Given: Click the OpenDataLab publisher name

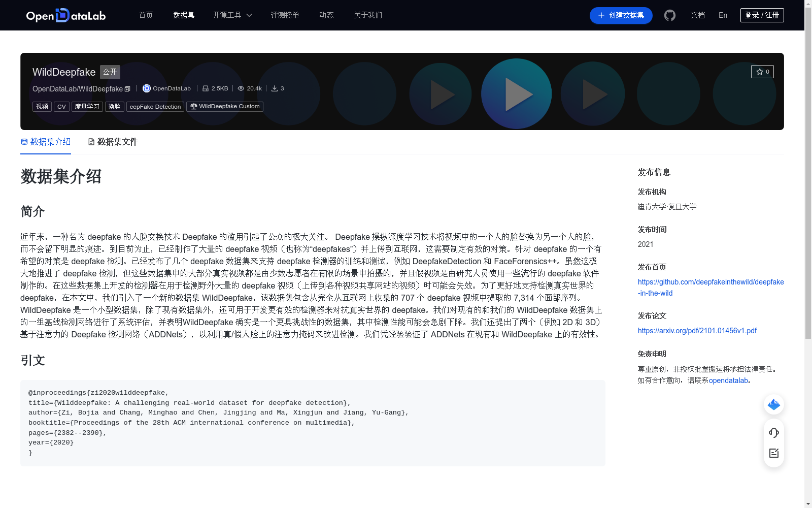Looking at the screenshot, I should coord(172,88).
